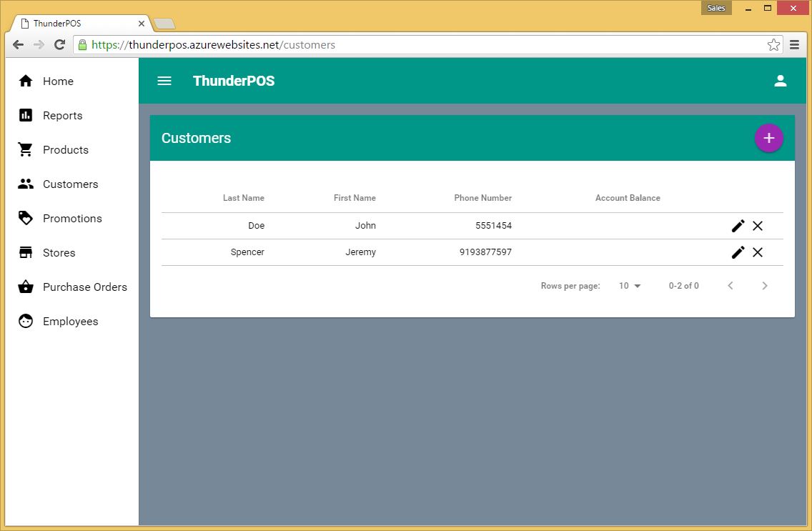The image size is (812, 531).
Task: Open Promotions via the tag icon
Action: pos(25,218)
